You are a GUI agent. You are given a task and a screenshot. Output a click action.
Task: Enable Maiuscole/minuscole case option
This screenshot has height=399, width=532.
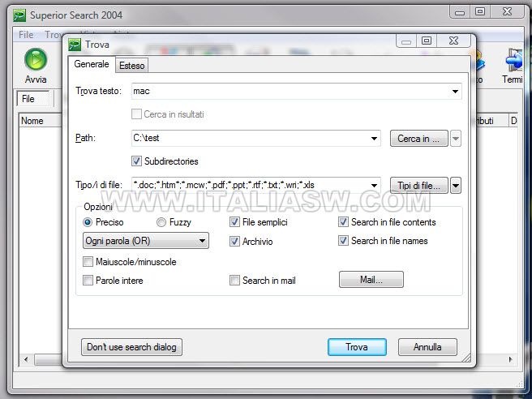(x=88, y=262)
